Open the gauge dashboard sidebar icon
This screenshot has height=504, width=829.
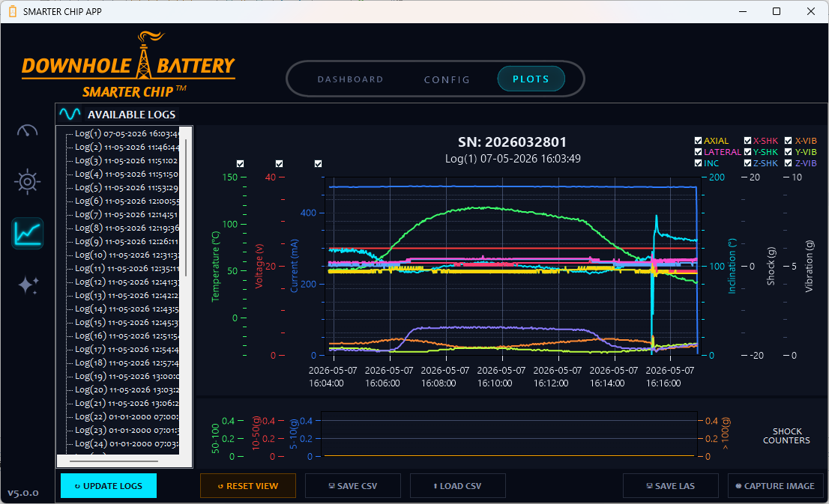pos(28,131)
